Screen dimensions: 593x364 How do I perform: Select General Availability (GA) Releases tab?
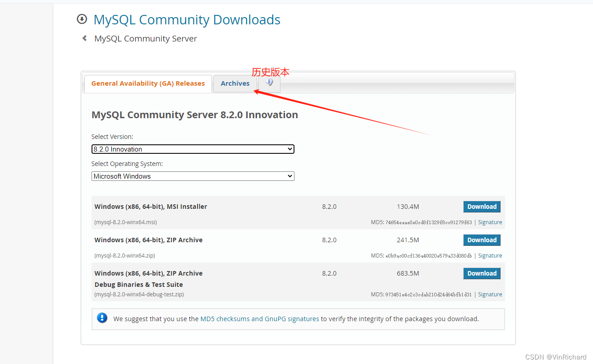pyautogui.click(x=148, y=83)
